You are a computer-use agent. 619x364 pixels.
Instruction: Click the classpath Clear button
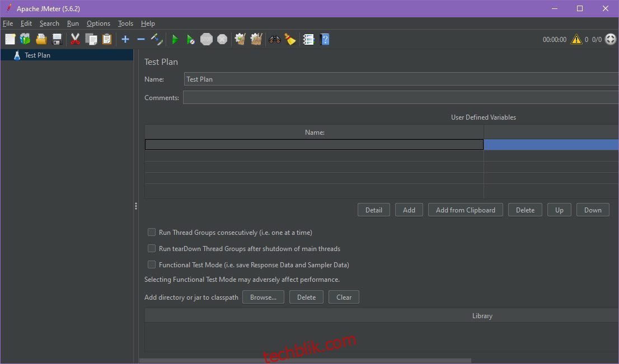pos(344,297)
